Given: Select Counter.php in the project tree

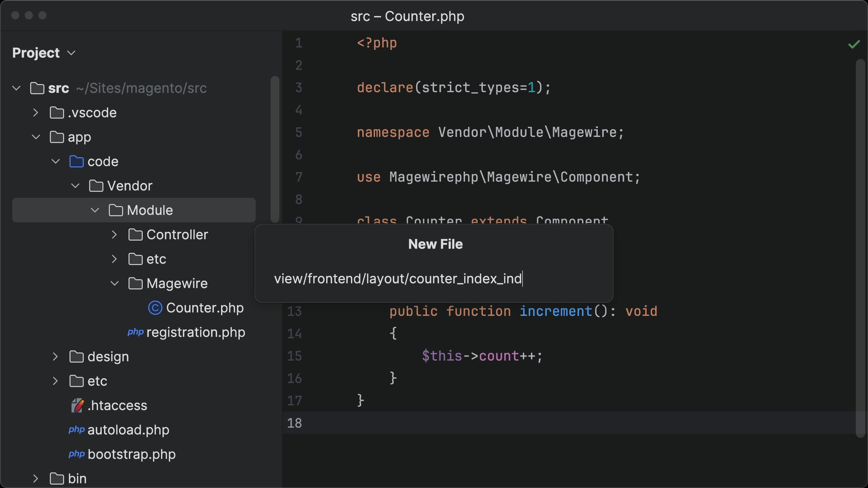Looking at the screenshot, I should tap(205, 308).
